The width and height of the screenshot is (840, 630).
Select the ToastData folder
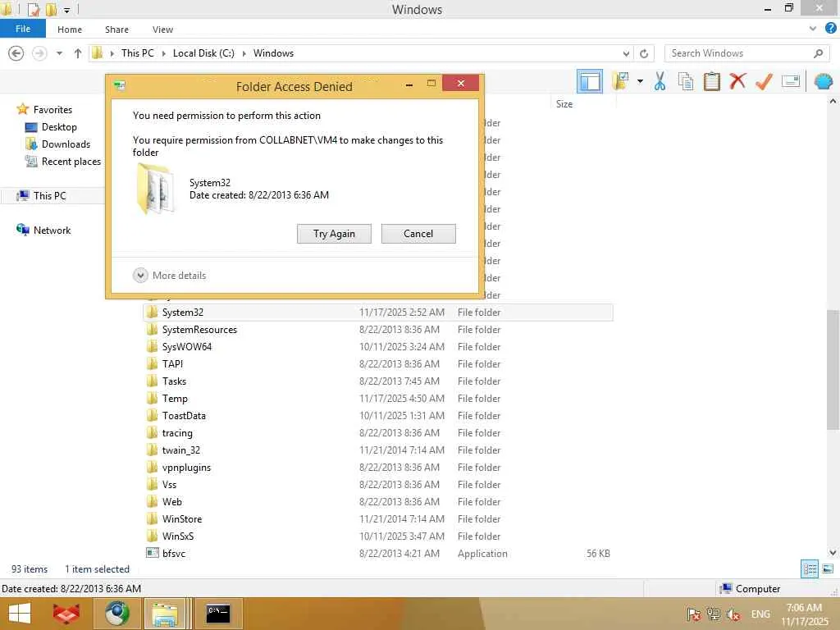click(x=184, y=416)
